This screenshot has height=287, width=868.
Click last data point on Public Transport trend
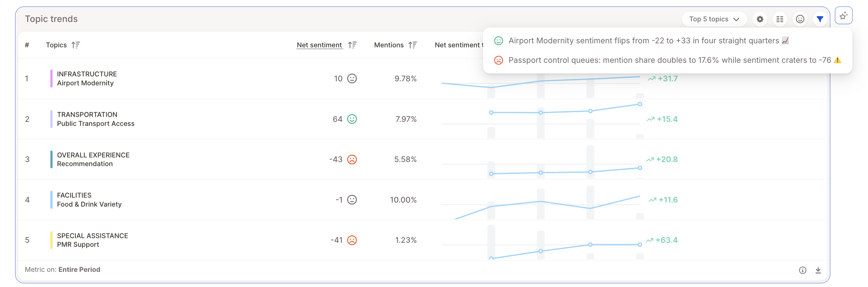coord(640,104)
